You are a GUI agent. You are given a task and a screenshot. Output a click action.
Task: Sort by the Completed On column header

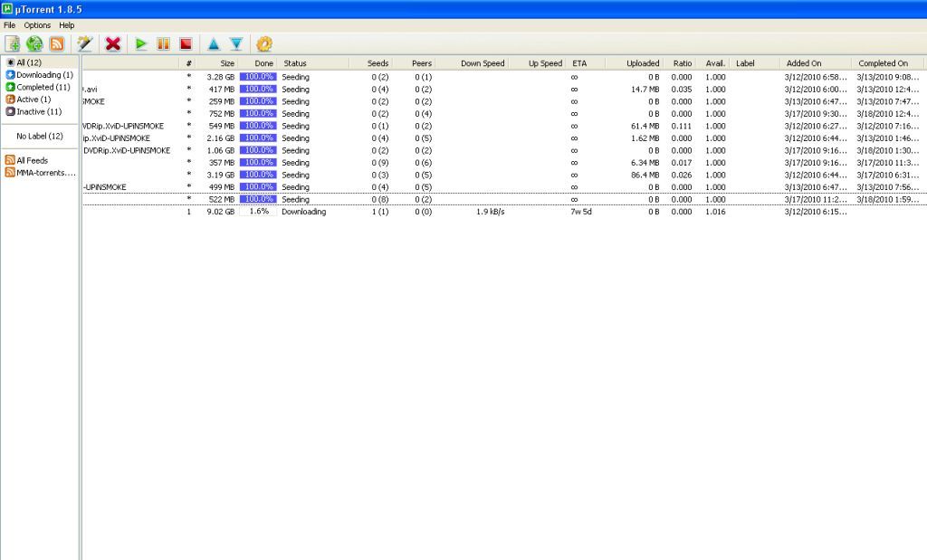[x=887, y=63]
